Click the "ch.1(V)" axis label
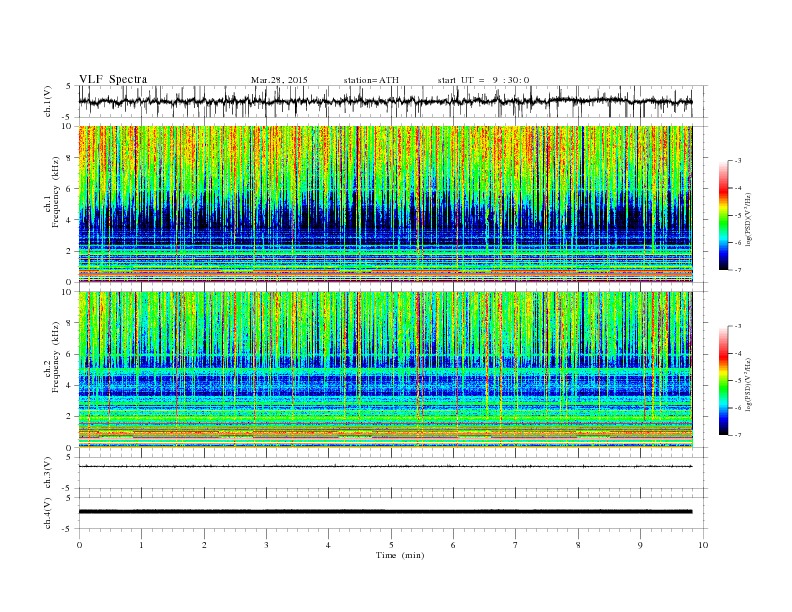The image size is (792, 612). pyautogui.click(x=48, y=101)
